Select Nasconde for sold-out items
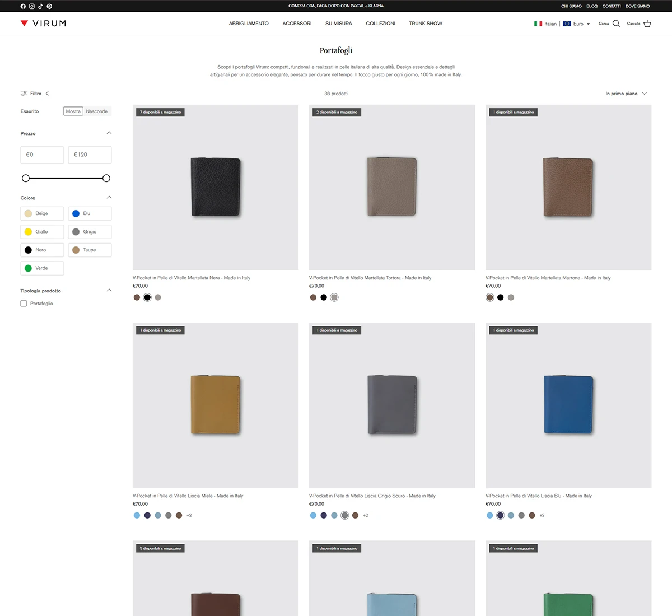 (x=97, y=111)
